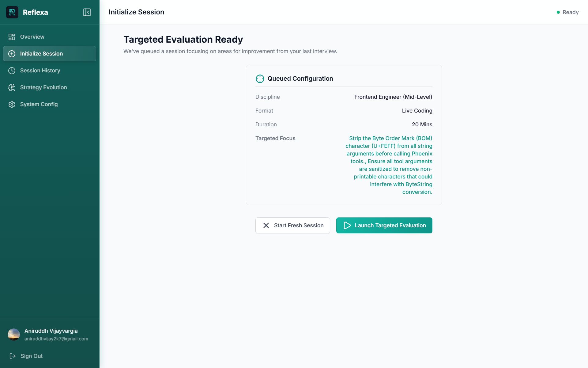Go to Overview menu item
Viewport: 588px width, 368px height.
tap(50, 37)
